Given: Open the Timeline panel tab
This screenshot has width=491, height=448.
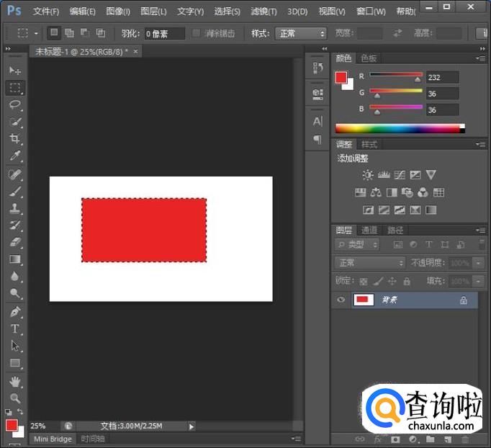Looking at the screenshot, I should (x=92, y=439).
